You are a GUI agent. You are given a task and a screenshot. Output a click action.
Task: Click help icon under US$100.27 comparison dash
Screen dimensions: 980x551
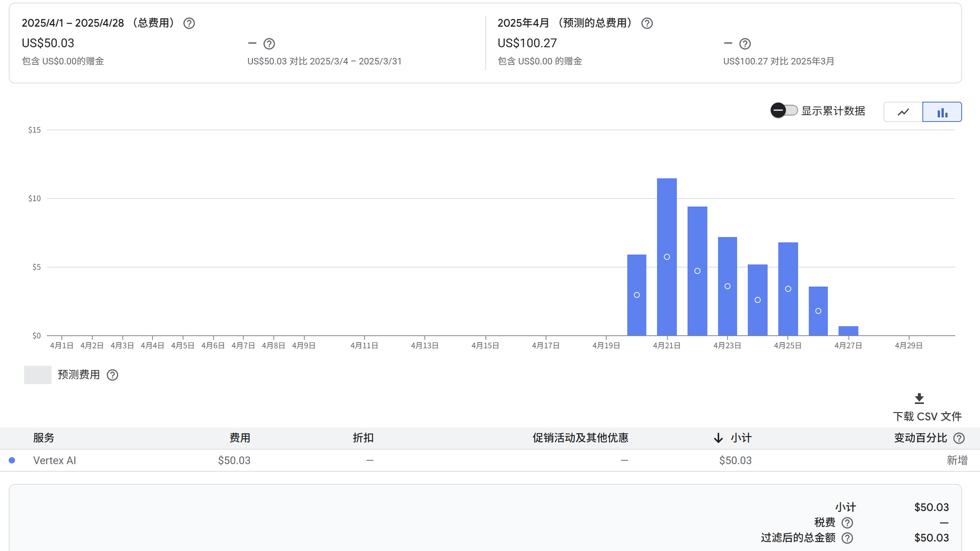click(x=745, y=44)
